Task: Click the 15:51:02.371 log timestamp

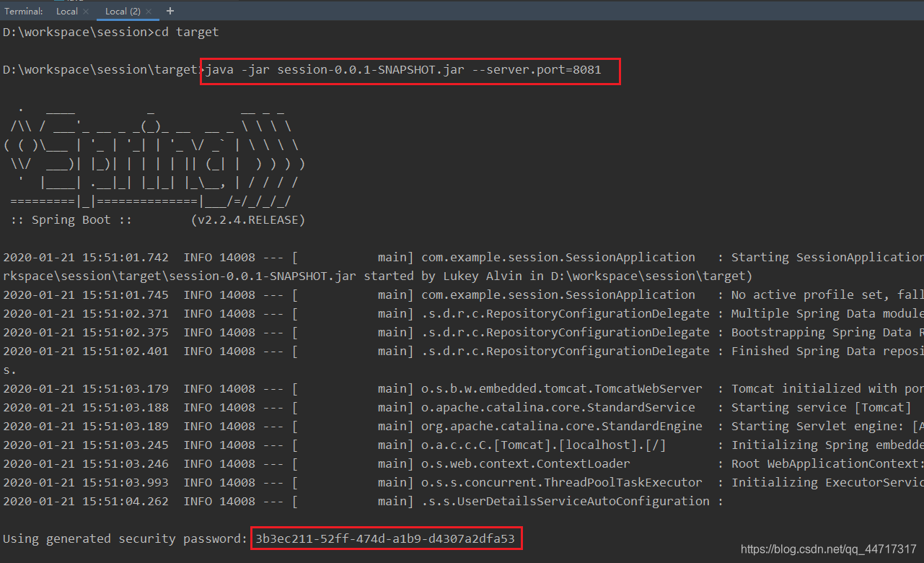Action: pos(126,313)
